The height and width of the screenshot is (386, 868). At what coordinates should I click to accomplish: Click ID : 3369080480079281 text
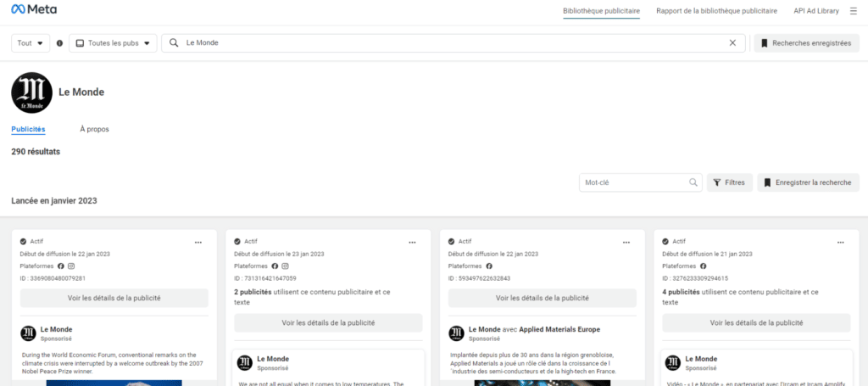[53, 278]
